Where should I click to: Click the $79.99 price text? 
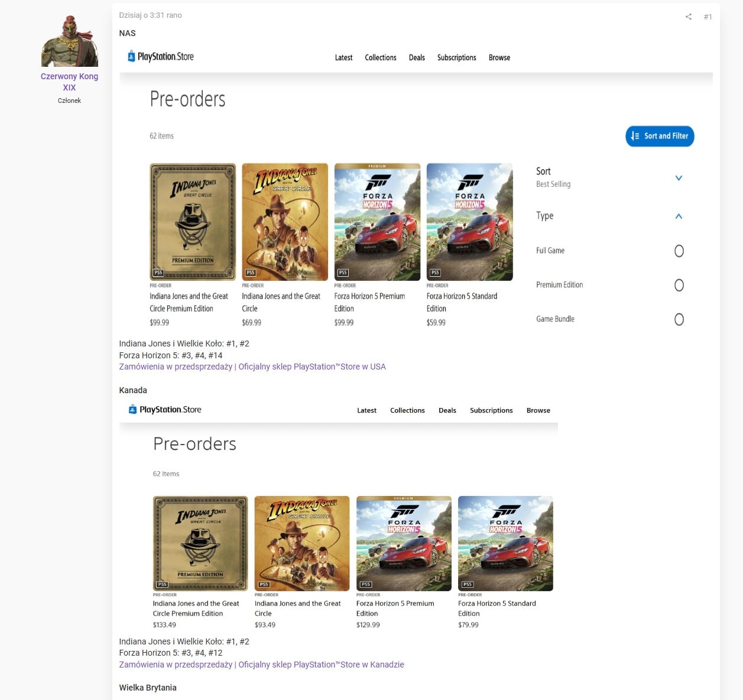[468, 625]
